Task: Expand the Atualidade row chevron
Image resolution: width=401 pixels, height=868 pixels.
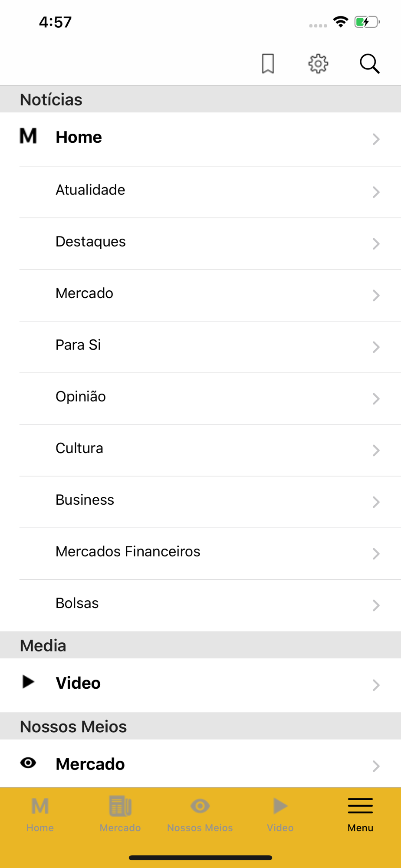Action: (376, 192)
